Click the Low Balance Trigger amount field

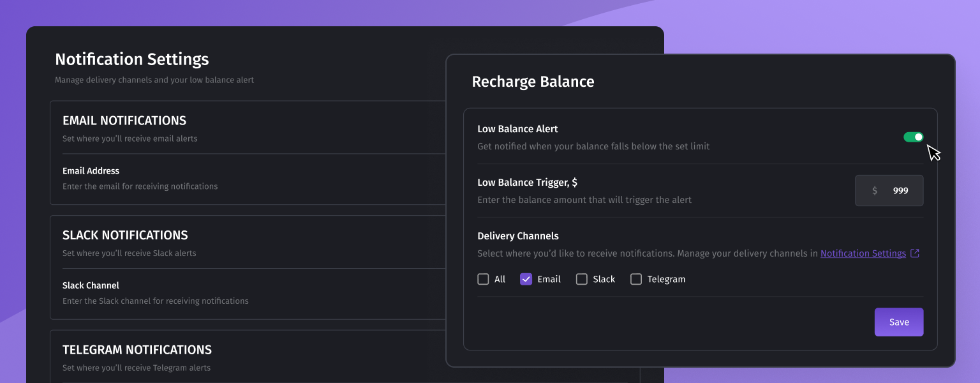(x=900, y=191)
